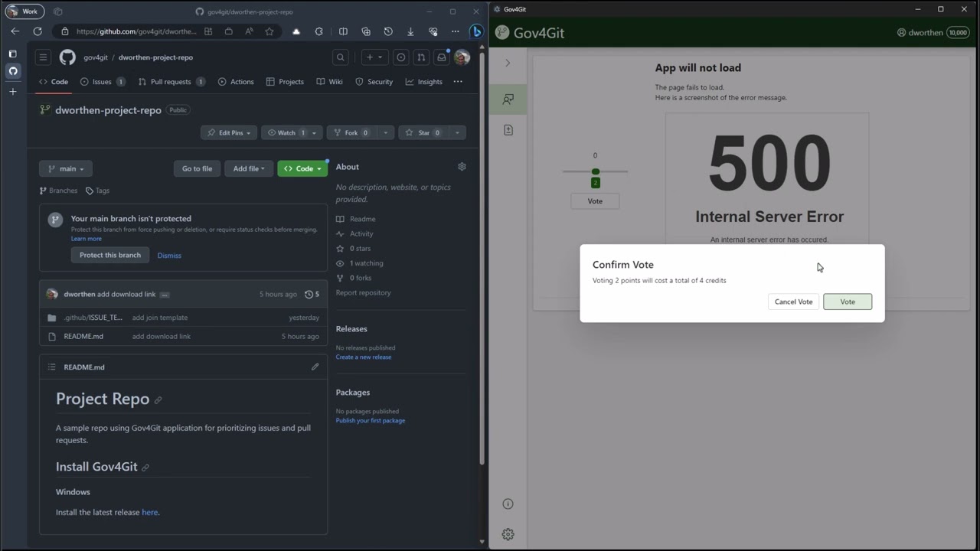Dismiss the branch protection notice
Viewport: 980px width, 551px height.
point(169,256)
